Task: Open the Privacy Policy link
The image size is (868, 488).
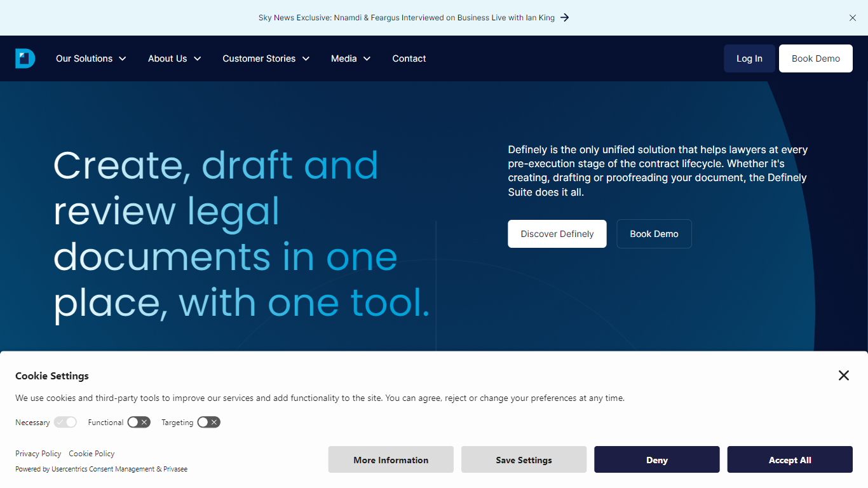Action: [38, 454]
